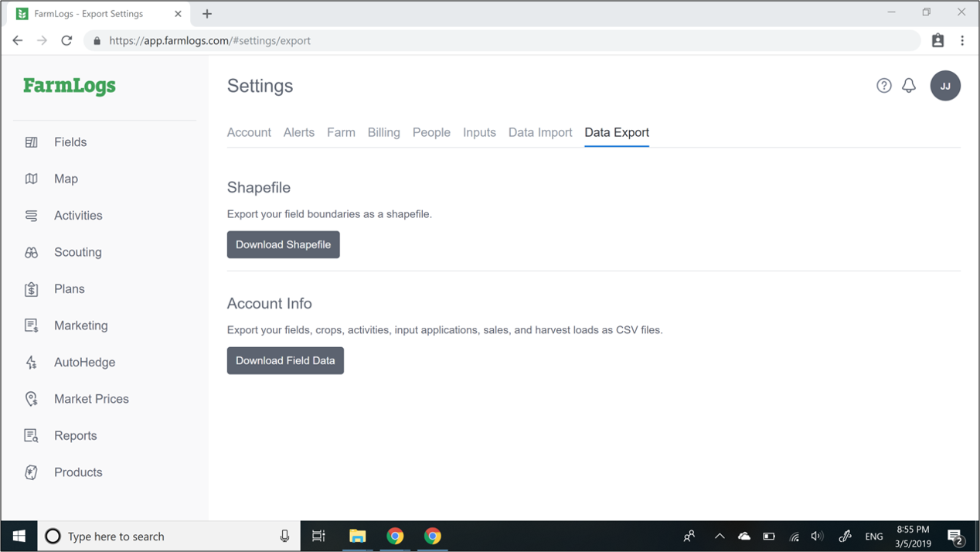The width and height of the screenshot is (980, 552).
Task: Click the browser address bar URL
Action: point(209,41)
